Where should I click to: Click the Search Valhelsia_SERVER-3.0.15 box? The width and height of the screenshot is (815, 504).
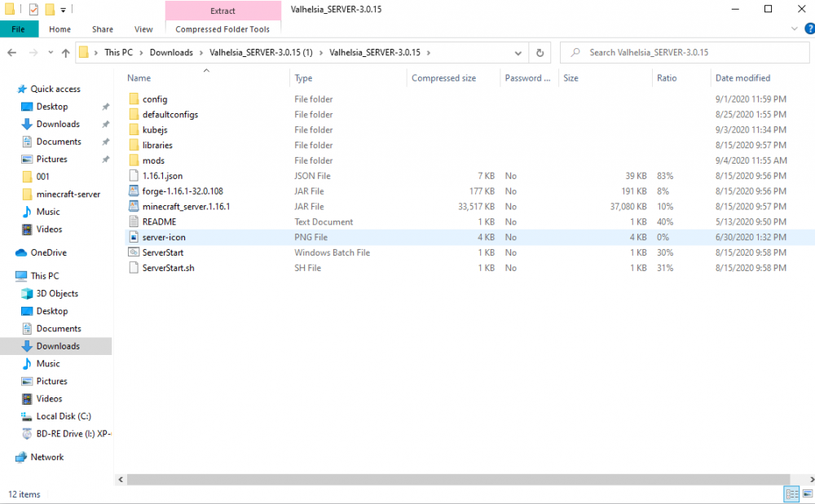pos(685,53)
